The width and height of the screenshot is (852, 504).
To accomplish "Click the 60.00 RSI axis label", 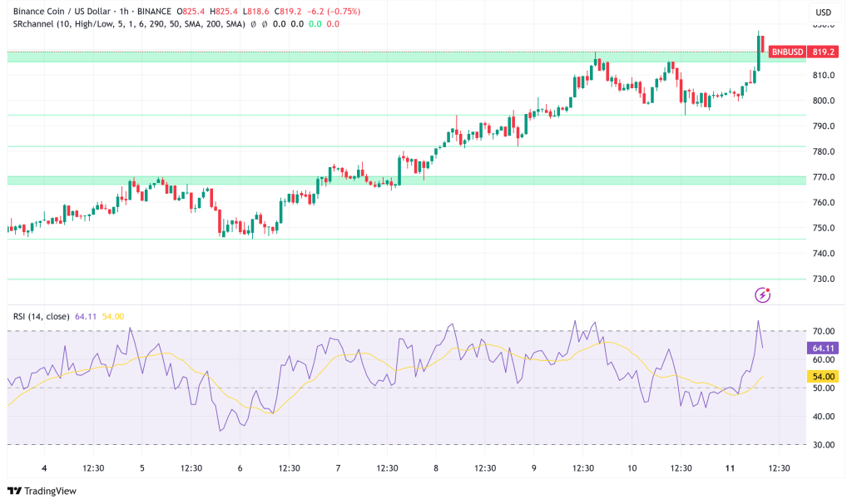I will click(823, 359).
